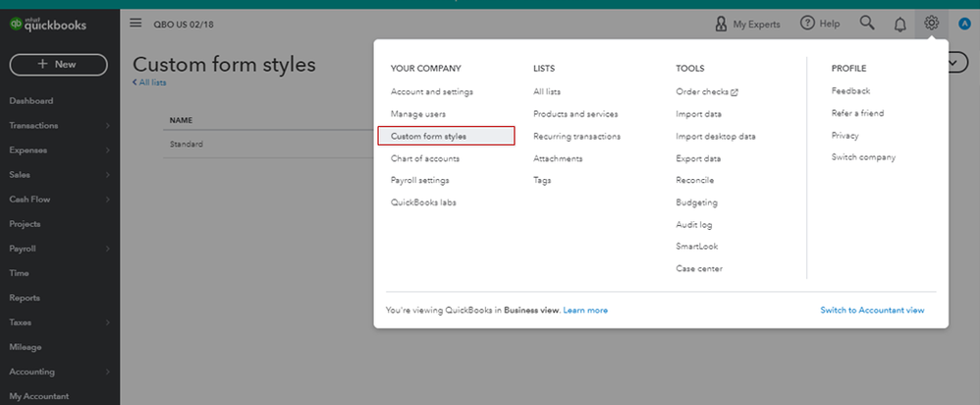Image resolution: width=980 pixels, height=405 pixels.
Task: Open QuickBooks labs
Action: tap(423, 202)
